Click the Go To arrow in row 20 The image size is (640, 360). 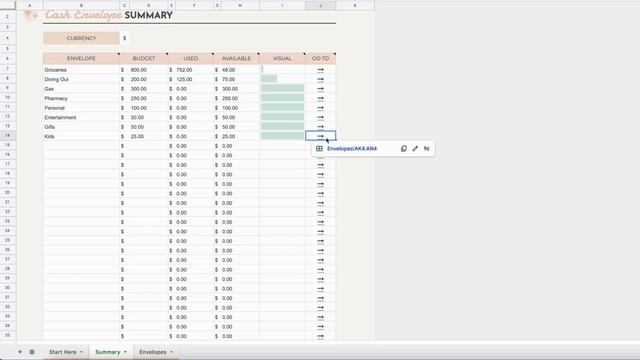click(x=320, y=193)
